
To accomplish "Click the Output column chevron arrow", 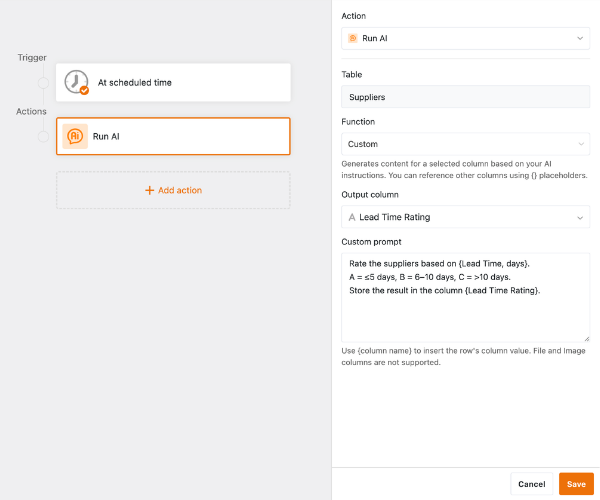I will tap(580, 218).
